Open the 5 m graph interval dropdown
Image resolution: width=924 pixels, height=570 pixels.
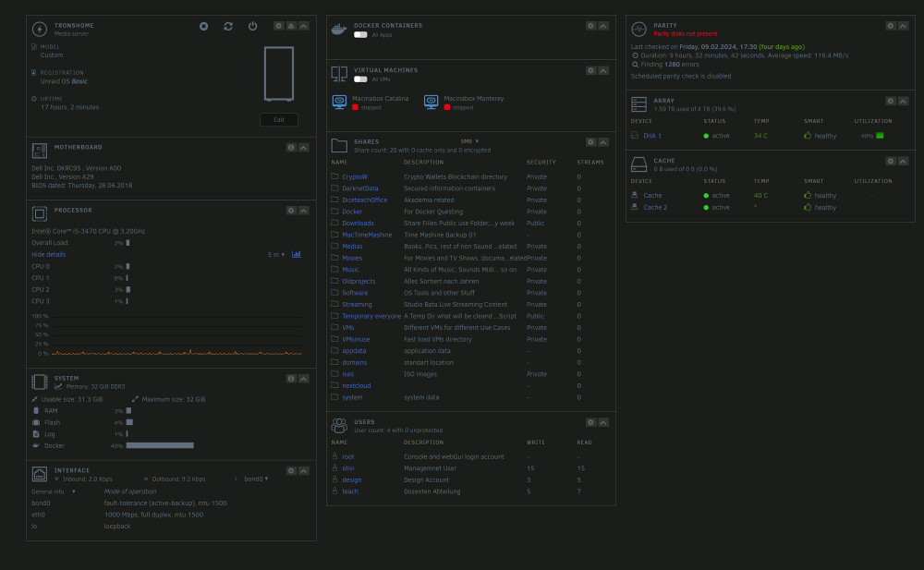276,255
